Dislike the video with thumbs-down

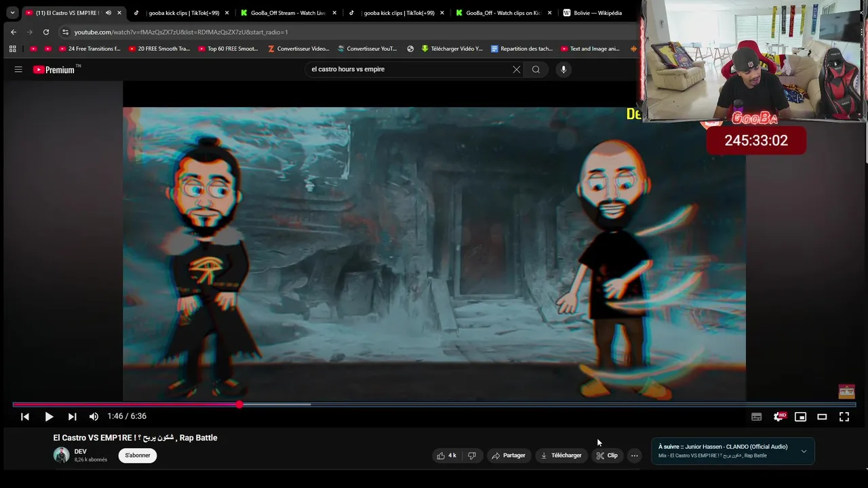pyautogui.click(x=472, y=455)
